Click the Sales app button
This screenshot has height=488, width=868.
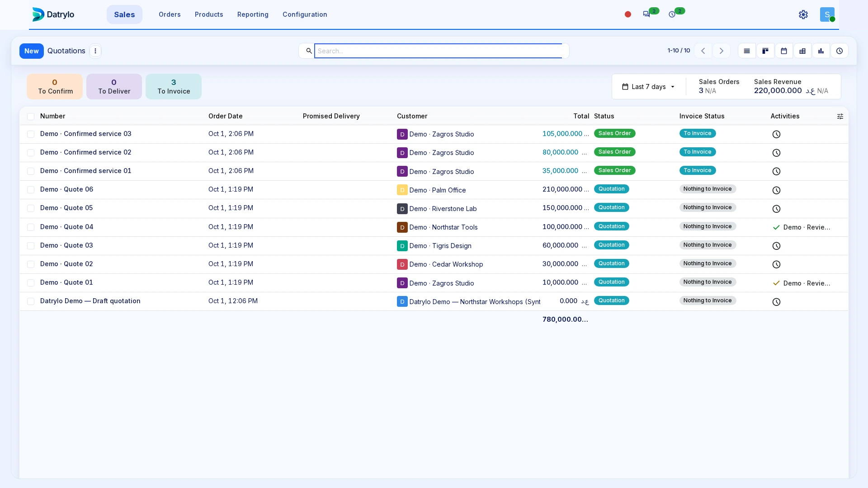click(124, 14)
